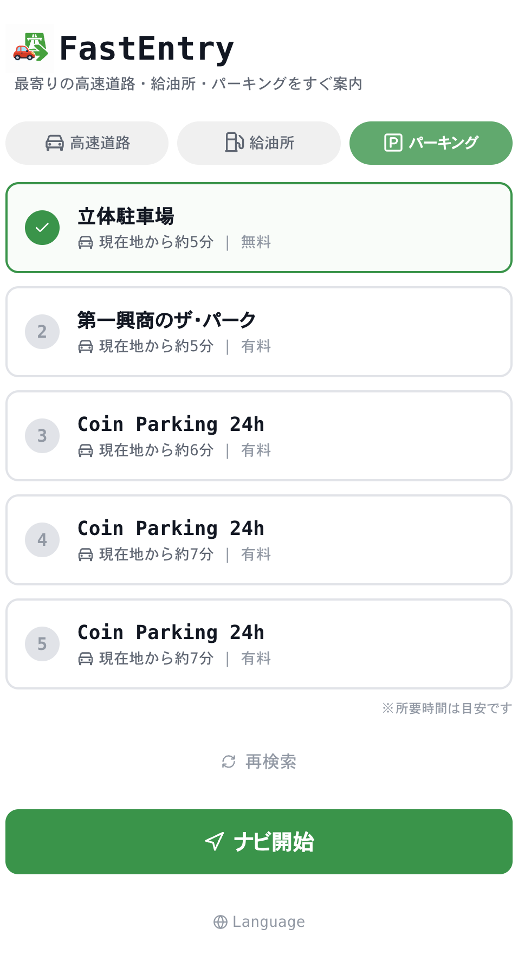Image resolution: width=518 pixels, height=980 pixels.
Task: Click the FastEntry car logo icon
Action: [30, 48]
